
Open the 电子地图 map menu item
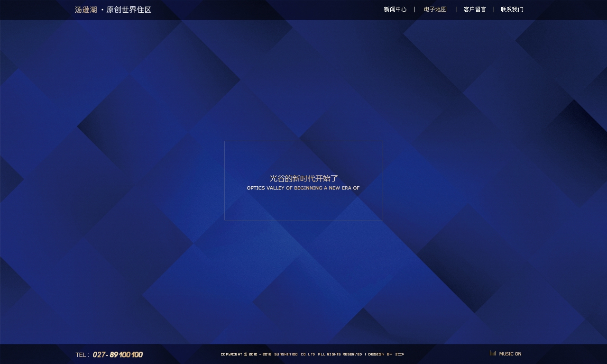[435, 9]
